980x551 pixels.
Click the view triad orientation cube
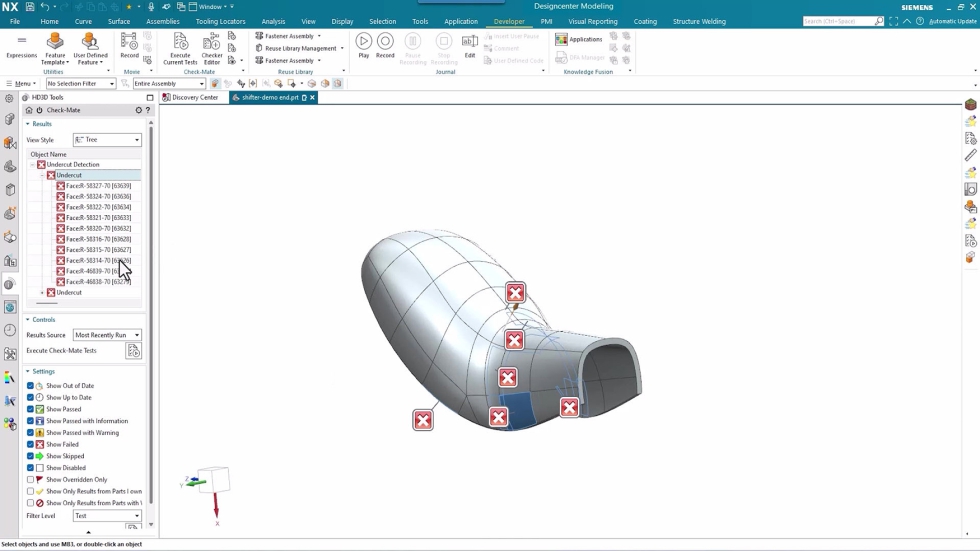click(214, 480)
